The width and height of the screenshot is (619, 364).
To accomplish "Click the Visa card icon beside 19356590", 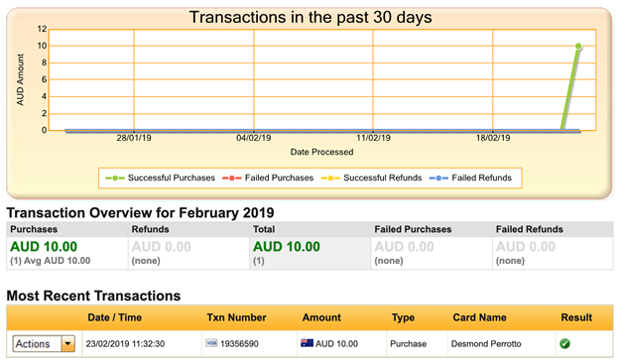I will tap(211, 343).
